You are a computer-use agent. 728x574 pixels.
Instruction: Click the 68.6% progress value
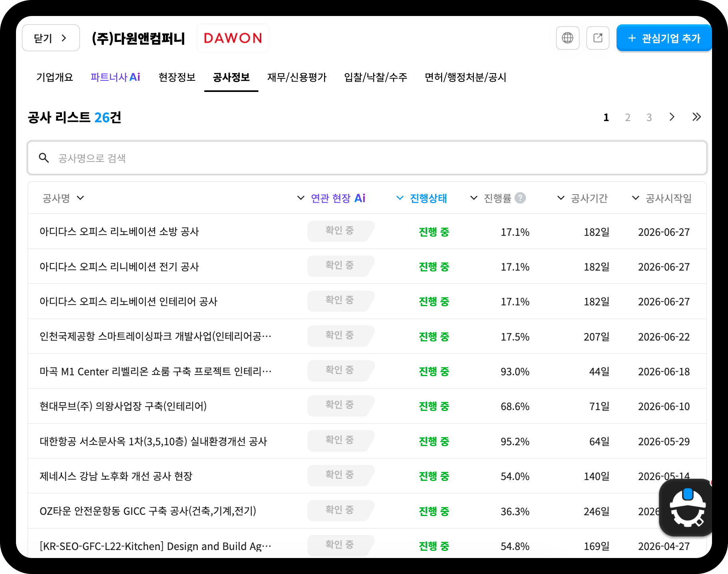515,407
